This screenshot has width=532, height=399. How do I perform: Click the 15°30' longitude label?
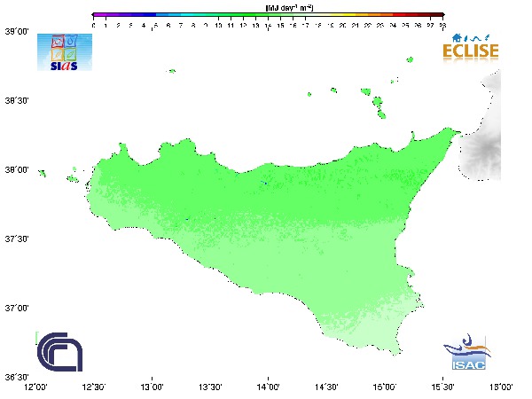[442, 387]
